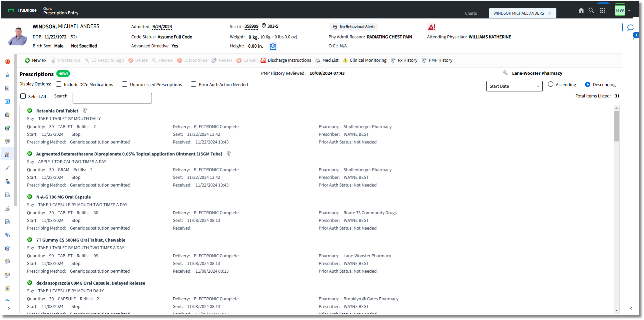Close the WINDSOR MICHAEL ANDERS tab
Image resolution: width=644 pixels, height=320 pixels.
point(550,13)
